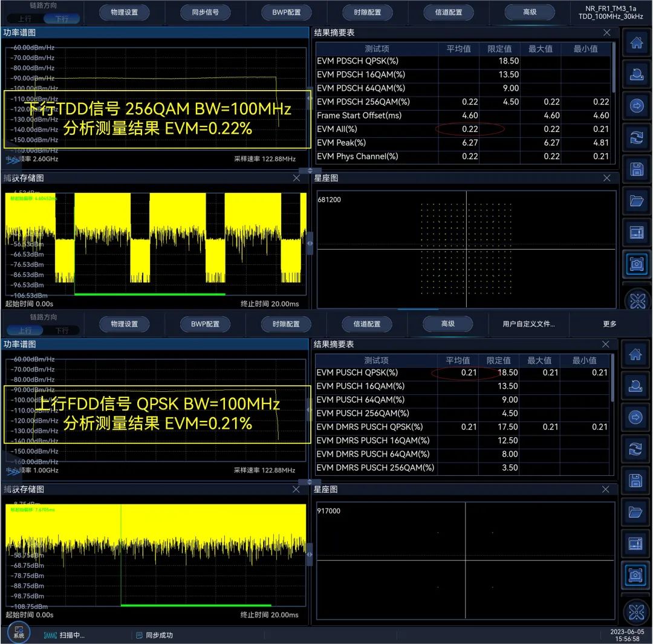Close the upper 星座图 panel

[607, 178]
